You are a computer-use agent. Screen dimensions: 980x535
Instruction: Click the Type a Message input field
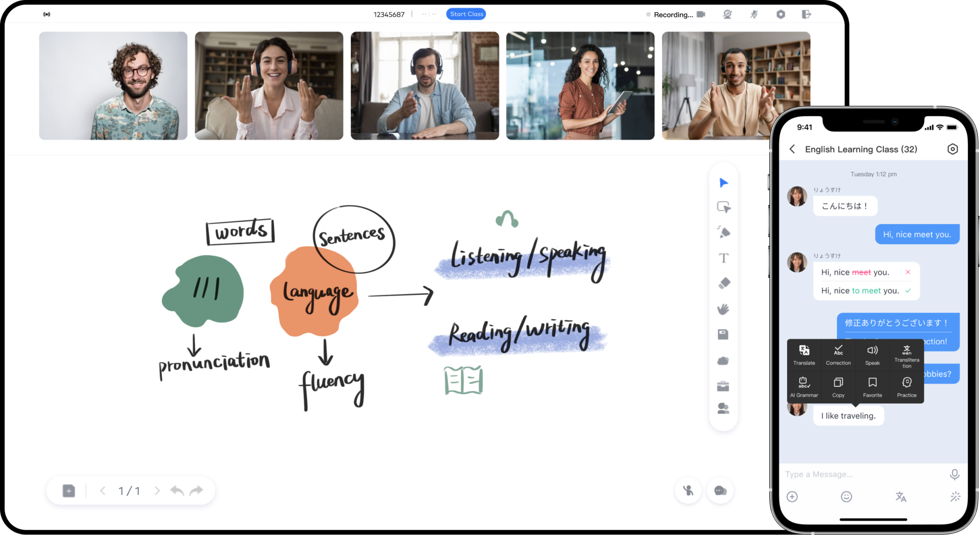(x=842, y=474)
